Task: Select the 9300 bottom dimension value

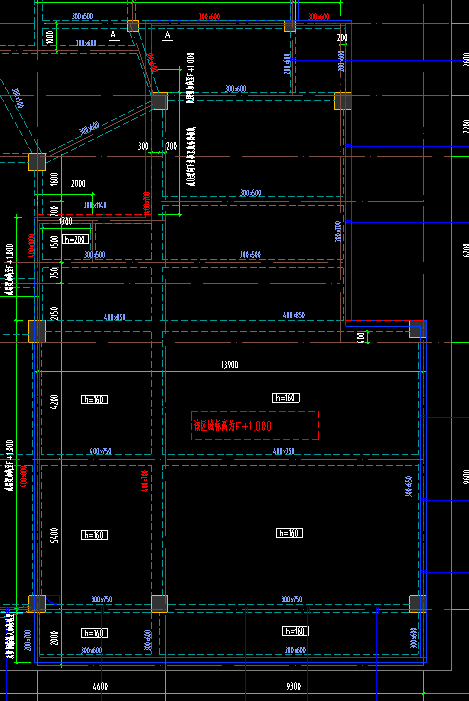Action: pos(293,686)
